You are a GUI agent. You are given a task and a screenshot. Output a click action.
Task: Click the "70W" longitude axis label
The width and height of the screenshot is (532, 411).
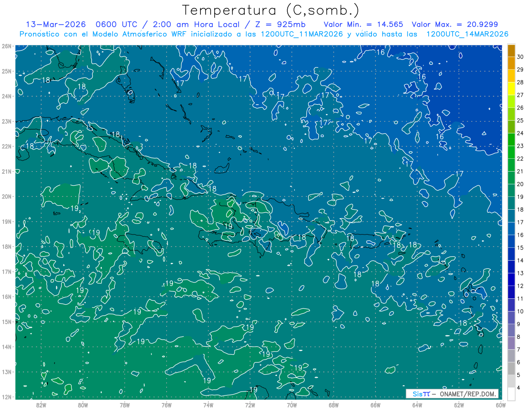pos(292,404)
